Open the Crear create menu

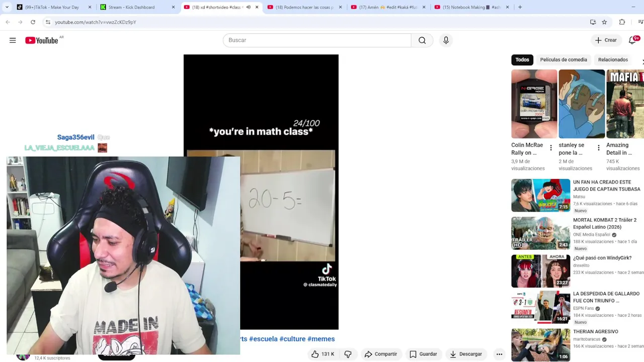pyautogui.click(x=605, y=40)
